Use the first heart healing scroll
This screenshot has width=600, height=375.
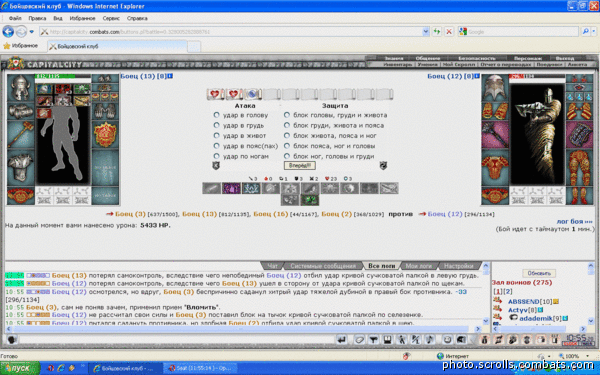215,94
